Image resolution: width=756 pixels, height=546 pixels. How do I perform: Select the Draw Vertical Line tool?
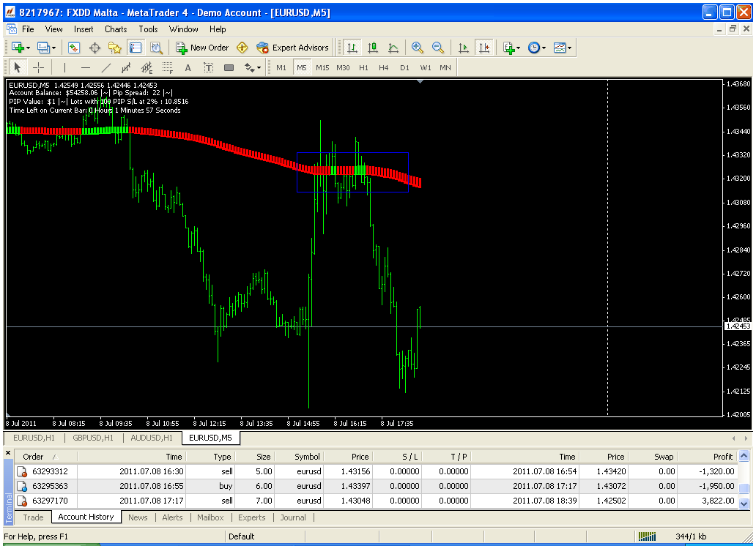(x=64, y=67)
